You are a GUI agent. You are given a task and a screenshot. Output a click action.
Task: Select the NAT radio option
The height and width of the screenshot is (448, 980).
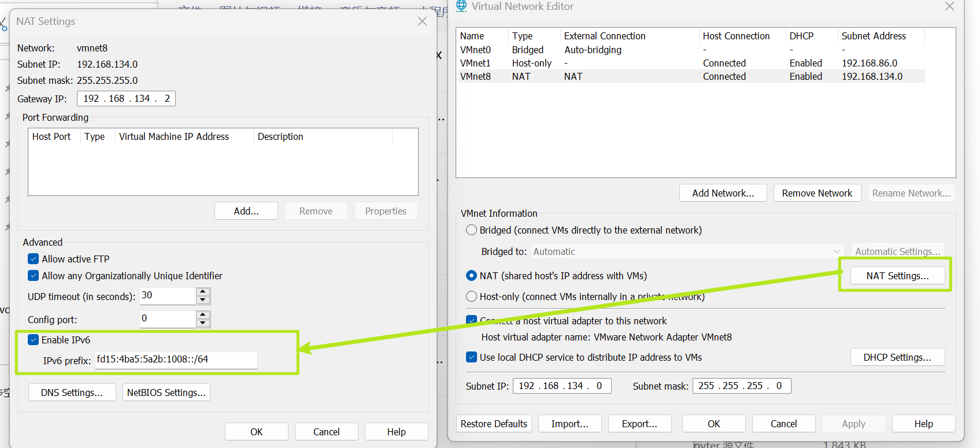click(472, 276)
